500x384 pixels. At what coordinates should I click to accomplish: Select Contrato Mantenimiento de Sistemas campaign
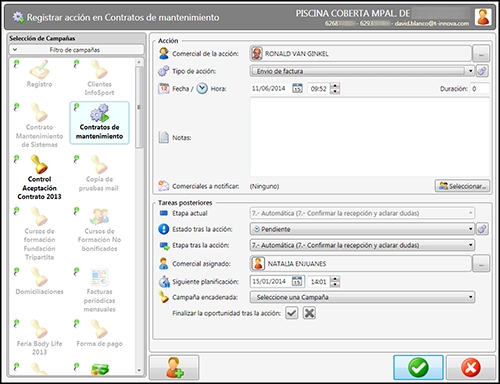point(39,126)
